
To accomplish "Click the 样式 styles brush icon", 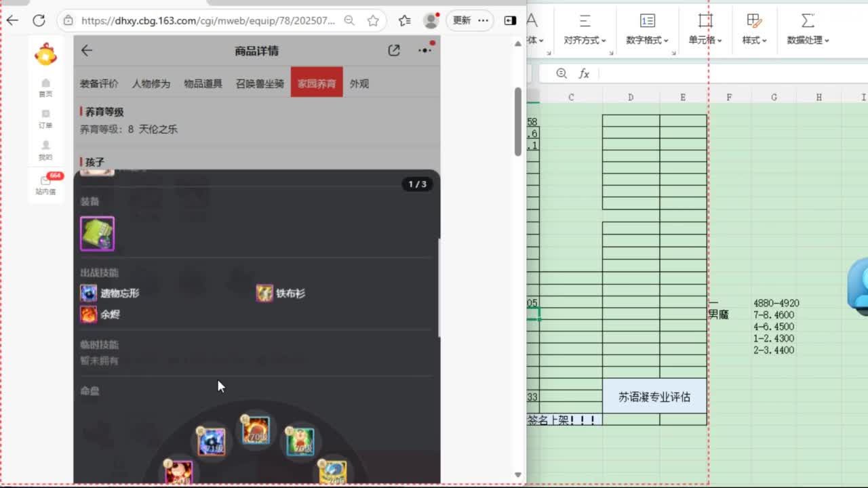I will point(754,20).
